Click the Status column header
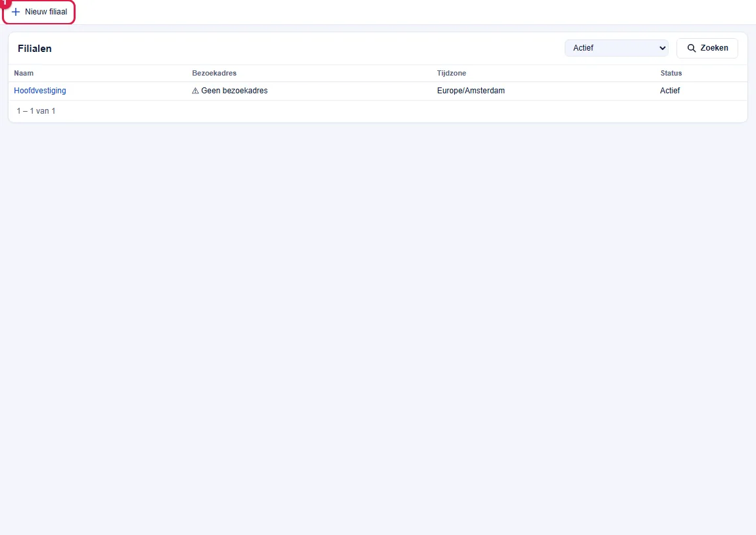 tap(671, 73)
